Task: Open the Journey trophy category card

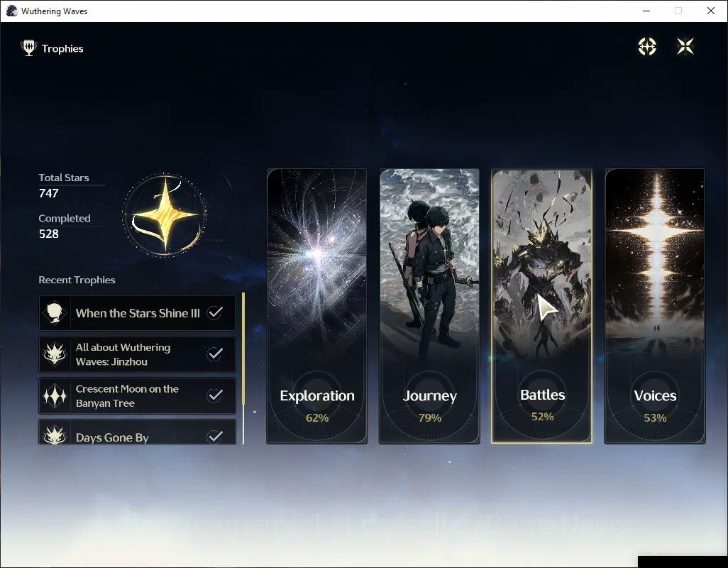Action: click(x=429, y=306)
